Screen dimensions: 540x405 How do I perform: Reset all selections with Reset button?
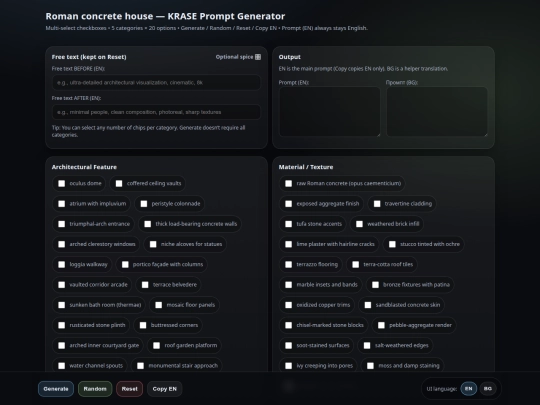129,389
